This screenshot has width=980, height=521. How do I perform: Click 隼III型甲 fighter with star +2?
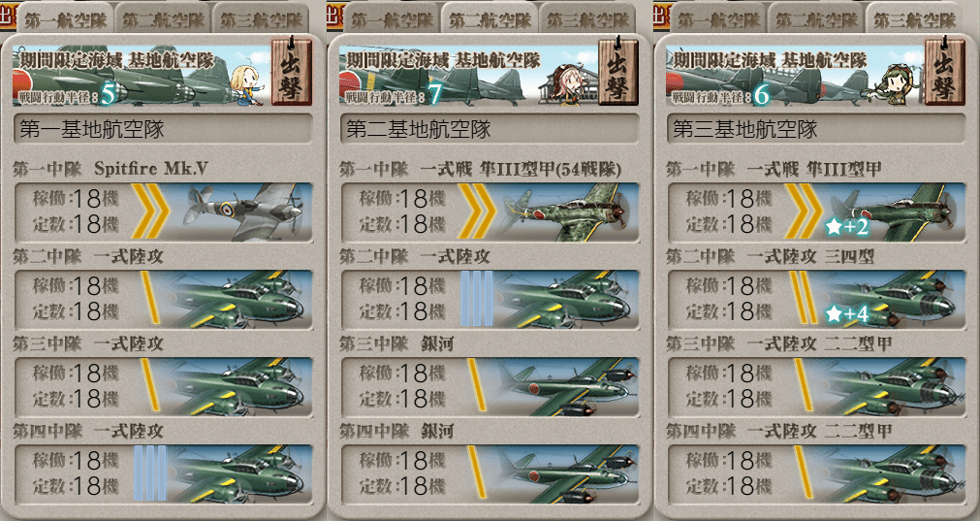click(x=816, y=212)
